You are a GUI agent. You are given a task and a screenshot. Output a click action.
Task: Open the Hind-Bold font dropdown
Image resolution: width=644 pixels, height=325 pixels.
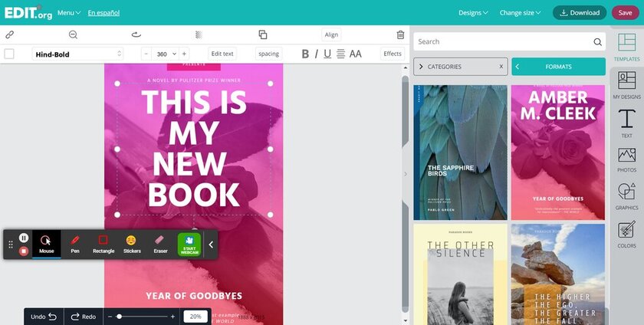click(77, 54)
